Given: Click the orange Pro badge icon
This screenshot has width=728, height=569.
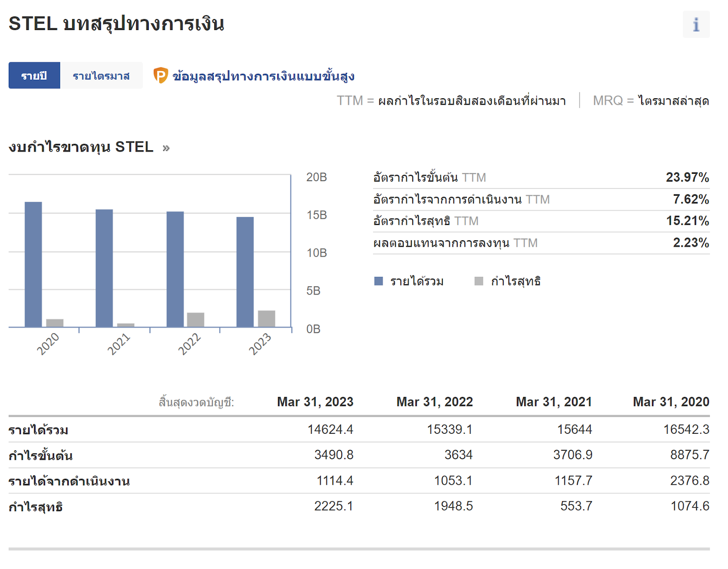Looking at the screenshot, I should pos(160,75).
